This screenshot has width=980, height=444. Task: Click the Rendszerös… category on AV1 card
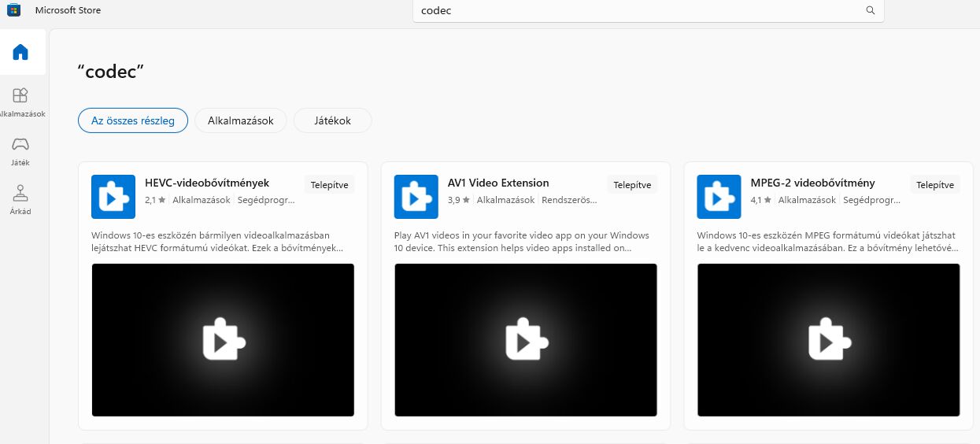click(x=569, y=200)
